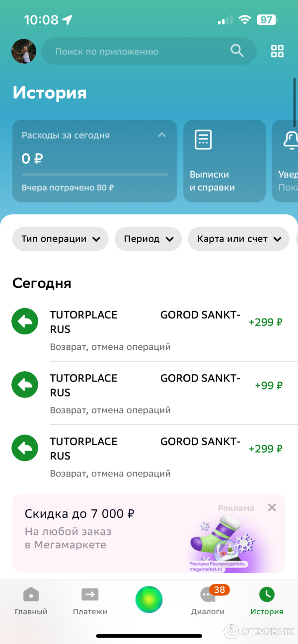Viewport: 298px width, 644px height.
Task: Select the 'История' tab
Action: (267, 601)
